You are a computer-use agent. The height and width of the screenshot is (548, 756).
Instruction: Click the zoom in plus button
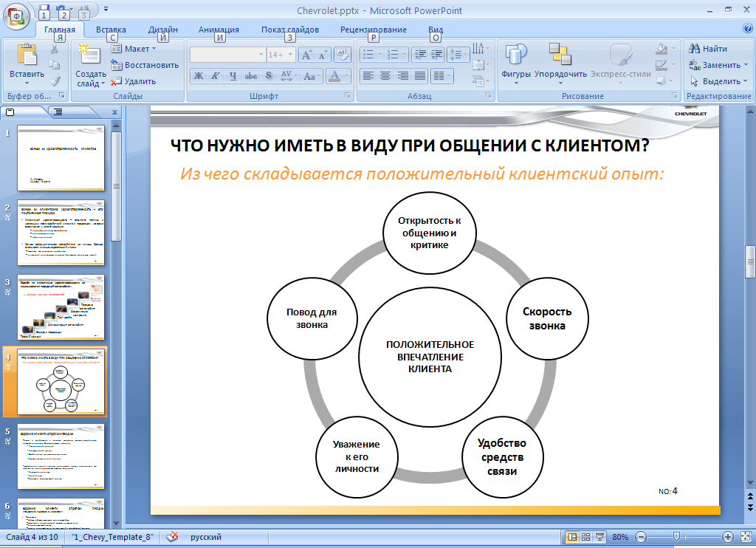[727, 537]
